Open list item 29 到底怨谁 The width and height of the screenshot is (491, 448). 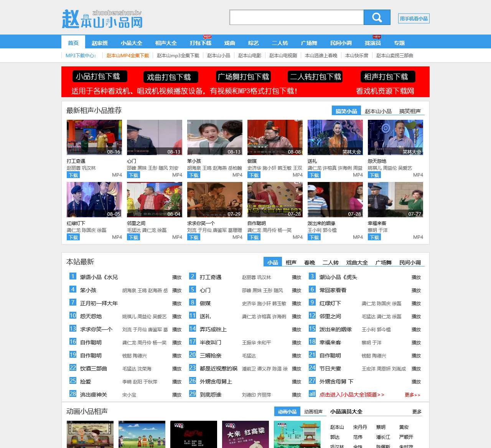(x=211, y=395)
